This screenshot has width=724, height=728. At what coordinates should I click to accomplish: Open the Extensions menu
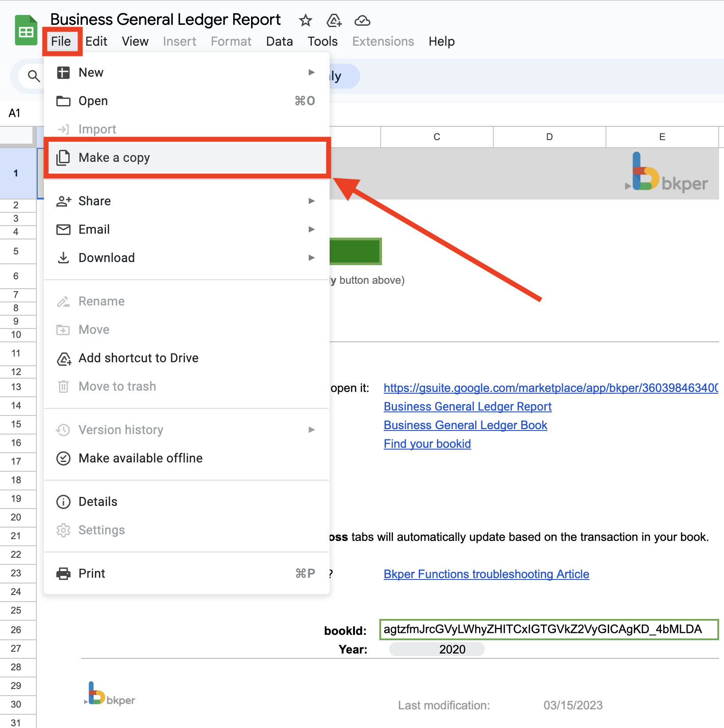(382, 41)
